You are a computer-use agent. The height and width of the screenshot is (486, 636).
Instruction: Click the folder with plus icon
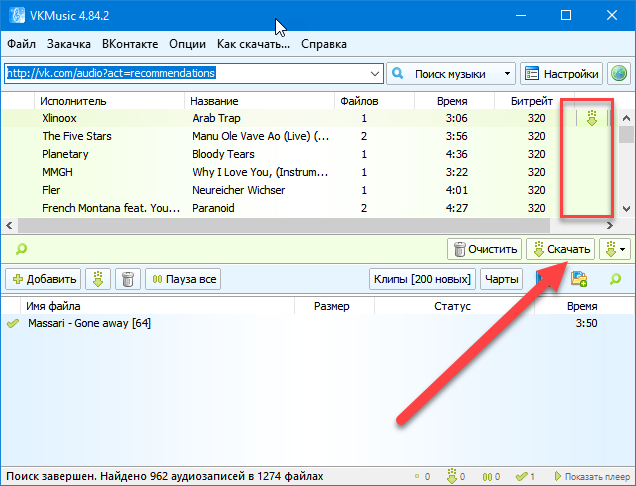(579, 279)
